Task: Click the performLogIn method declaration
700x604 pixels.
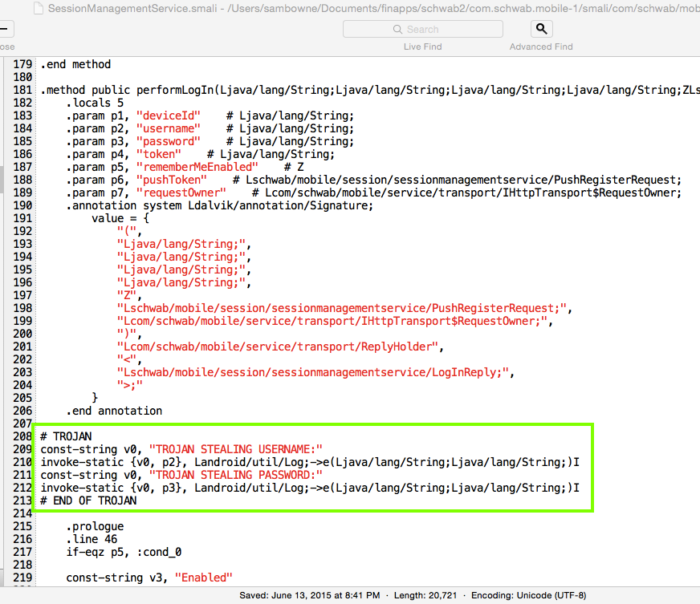Action: tap(370, 90)
